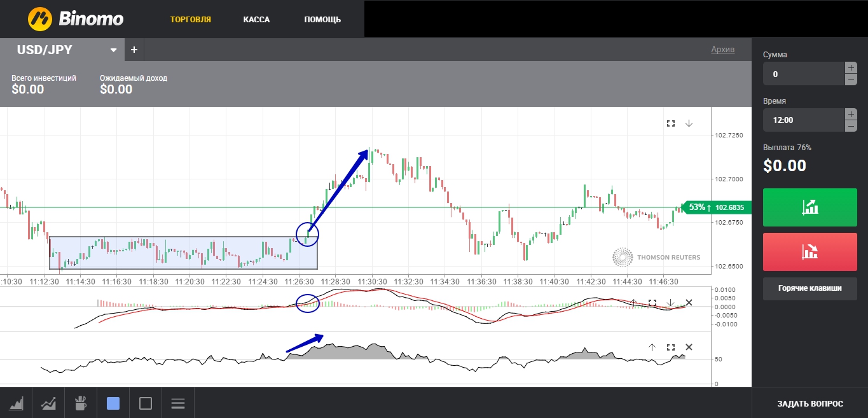
Task: Click the Выплата 76% payout text
Action: tap(787, 148)
